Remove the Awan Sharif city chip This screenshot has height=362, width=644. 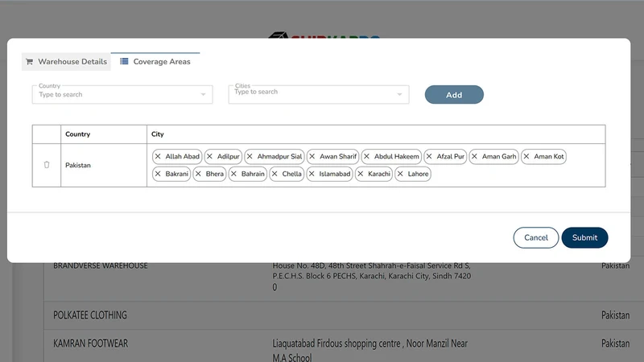(312, 156)
